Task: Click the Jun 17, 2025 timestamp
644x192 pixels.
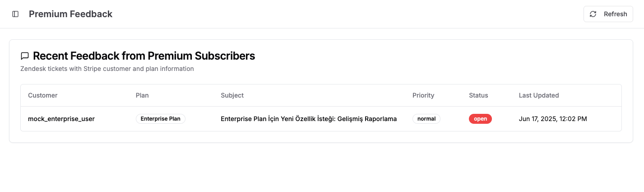Action: (x=553, y=119)
